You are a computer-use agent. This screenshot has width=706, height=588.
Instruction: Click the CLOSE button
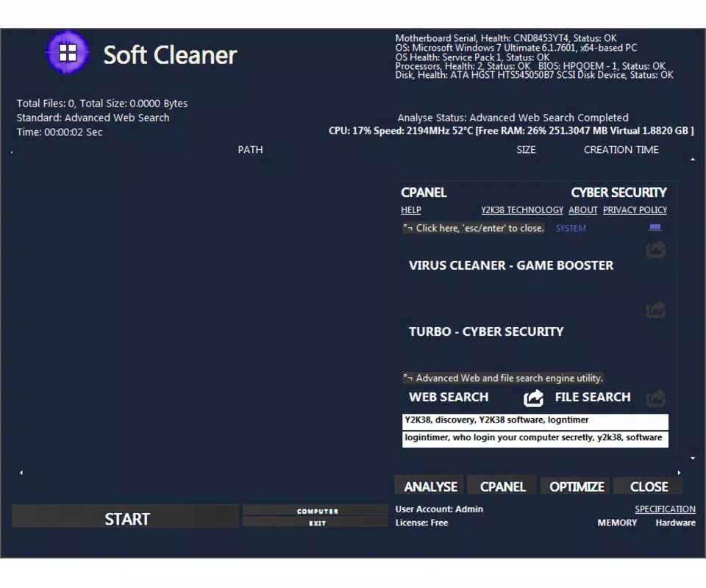coord(649,486)
